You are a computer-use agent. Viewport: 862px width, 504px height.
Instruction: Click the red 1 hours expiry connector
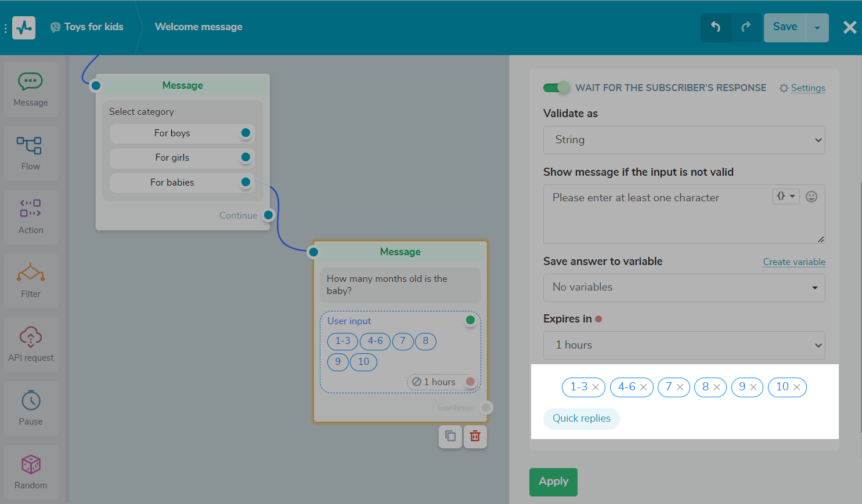(x=470, y=382)
